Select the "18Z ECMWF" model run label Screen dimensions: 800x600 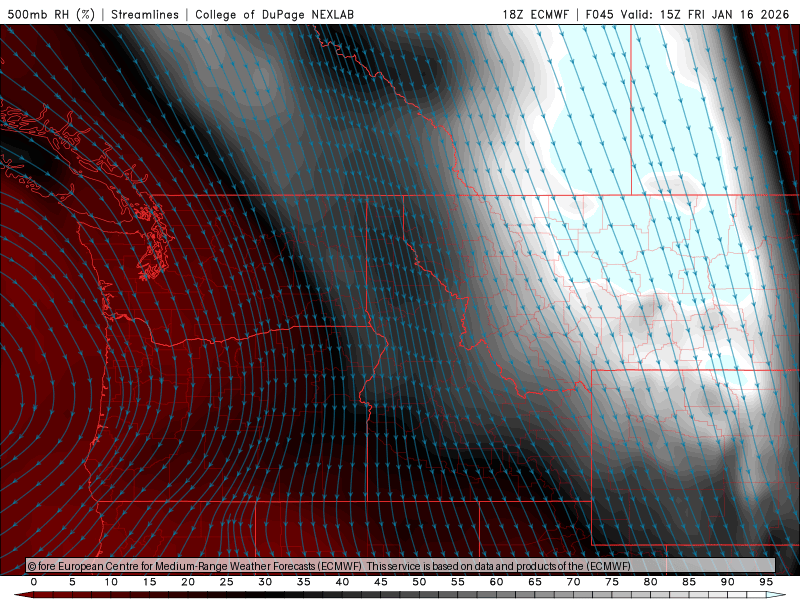click(535, 14)
